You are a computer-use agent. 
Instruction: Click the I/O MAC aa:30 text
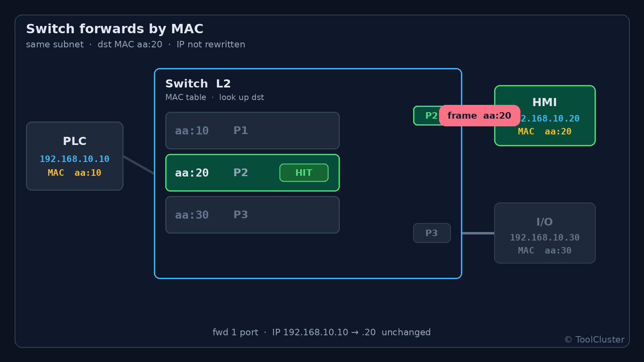(545, 250)
